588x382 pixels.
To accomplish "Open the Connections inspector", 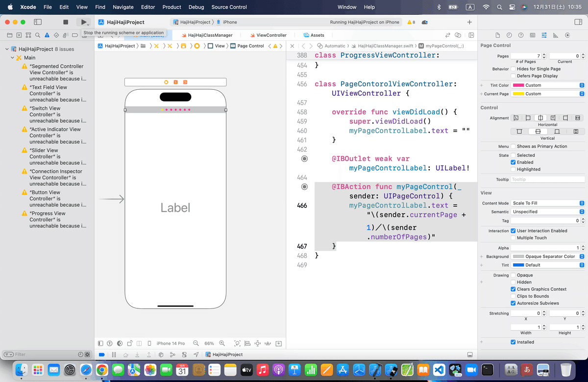I will (567, 35).
